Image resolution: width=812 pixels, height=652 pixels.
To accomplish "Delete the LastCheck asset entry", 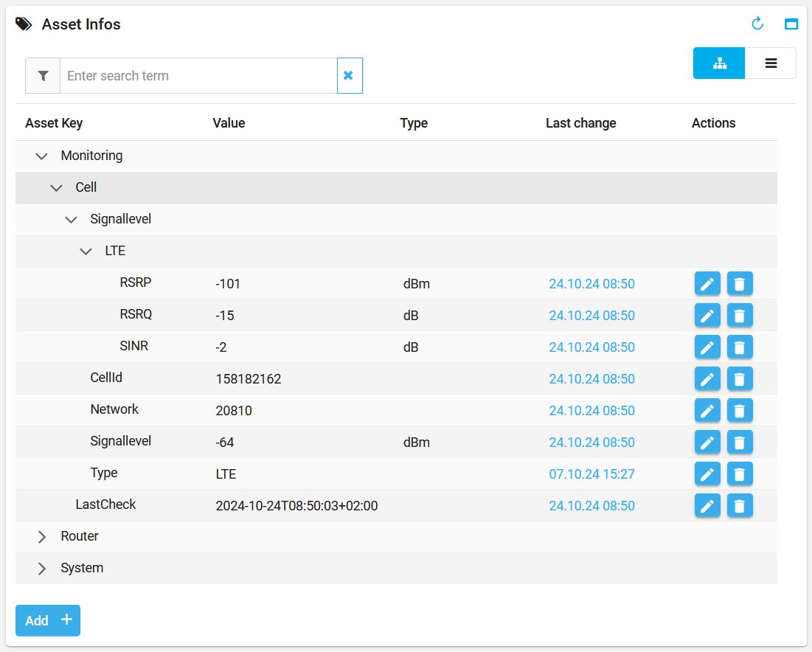I will click(740, 506).
